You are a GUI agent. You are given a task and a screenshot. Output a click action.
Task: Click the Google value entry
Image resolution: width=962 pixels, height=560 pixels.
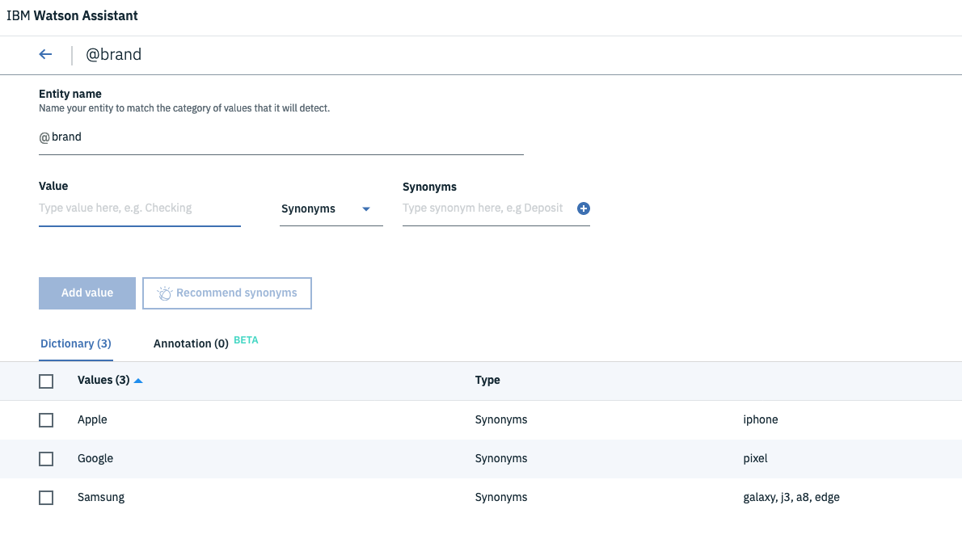95,459
